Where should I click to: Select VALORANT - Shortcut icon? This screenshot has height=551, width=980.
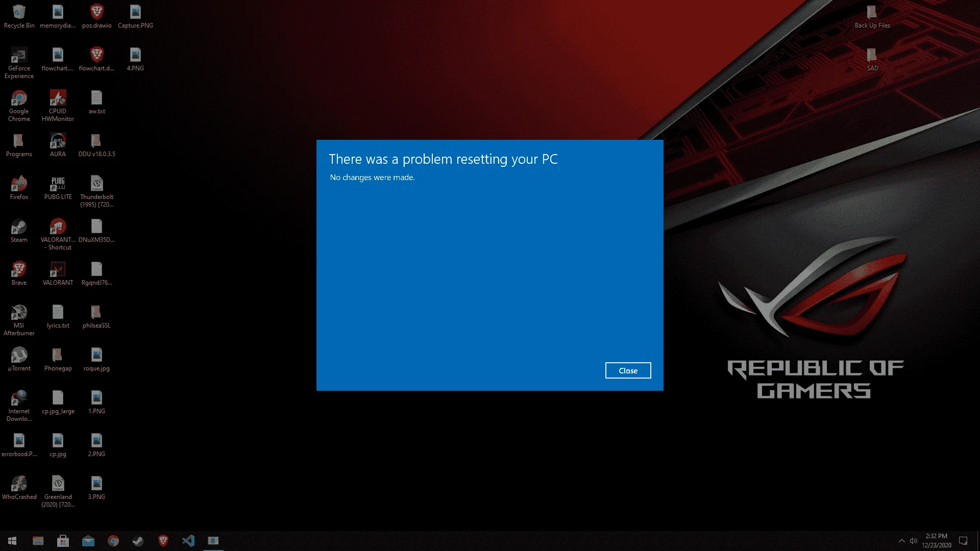click(x=58, y=235)
